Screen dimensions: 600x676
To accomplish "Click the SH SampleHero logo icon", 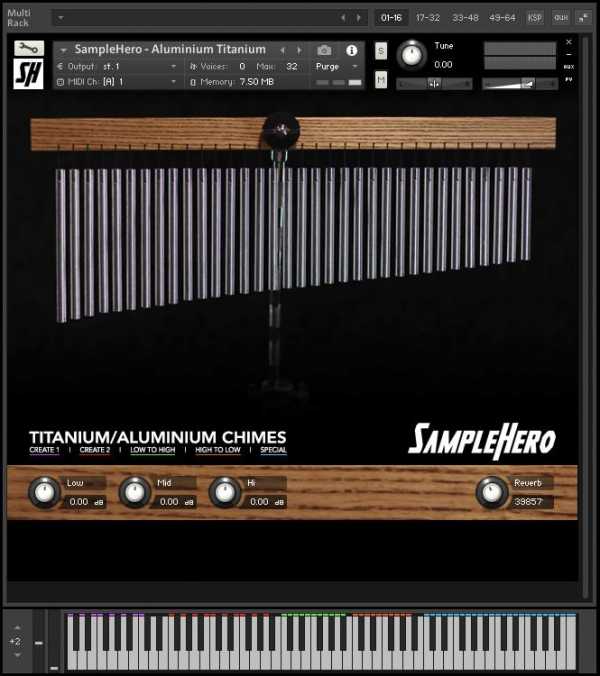I will pyautogui.click(x=29, y=74).
